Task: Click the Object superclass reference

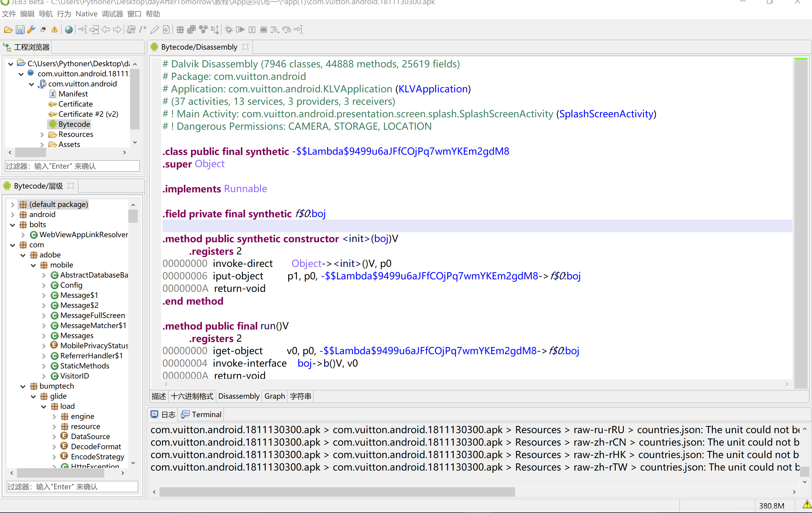Action: (209, 164)
